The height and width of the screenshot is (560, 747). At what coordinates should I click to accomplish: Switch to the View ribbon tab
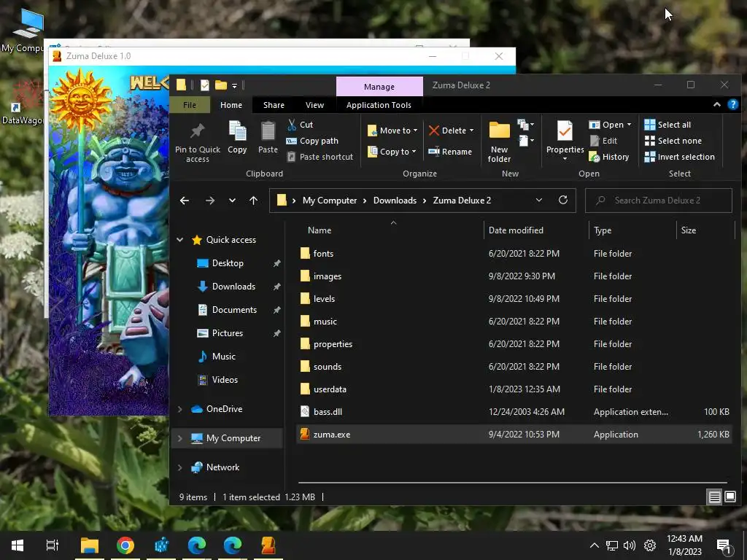pyautogui.click(x=314, y=105)
